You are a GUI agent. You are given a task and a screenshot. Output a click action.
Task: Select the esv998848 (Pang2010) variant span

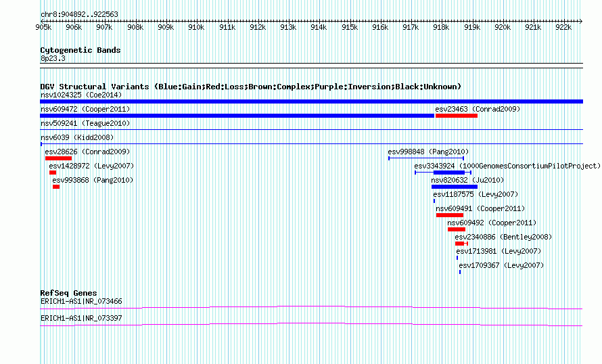point(426,158)
